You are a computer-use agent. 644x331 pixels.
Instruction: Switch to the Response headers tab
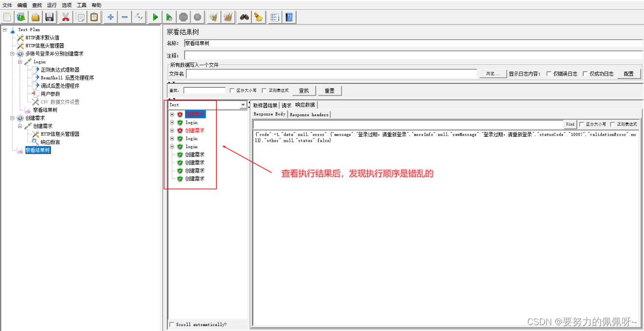[x=309, y=114]
